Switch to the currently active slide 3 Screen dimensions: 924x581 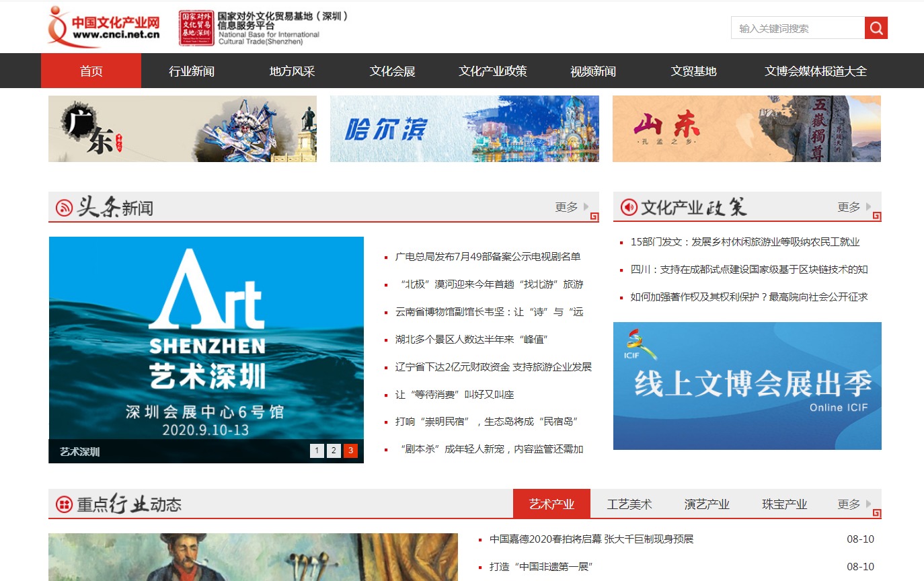click(350, 451)
